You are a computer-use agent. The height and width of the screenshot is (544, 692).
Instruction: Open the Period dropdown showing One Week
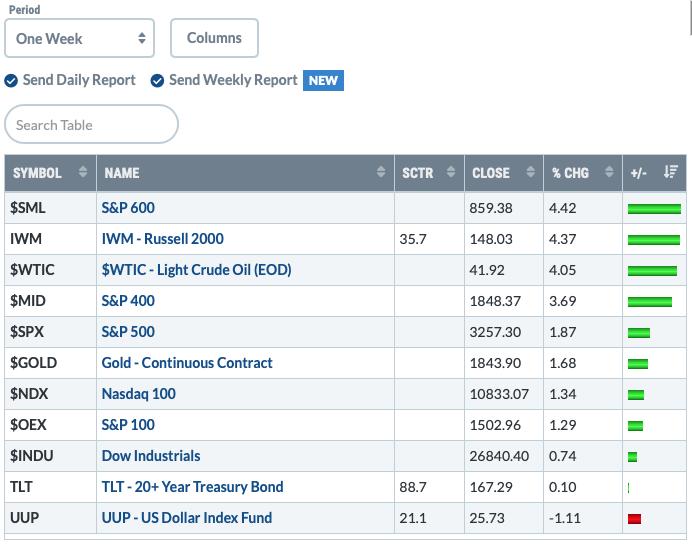pos(79,38)
